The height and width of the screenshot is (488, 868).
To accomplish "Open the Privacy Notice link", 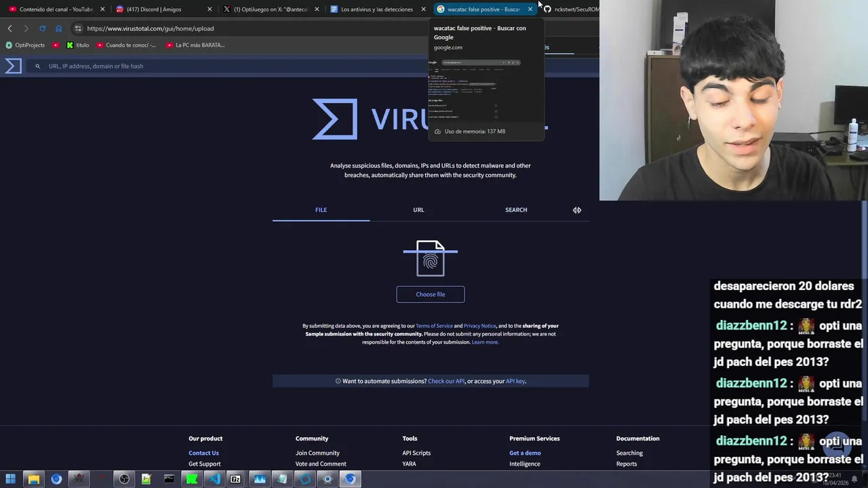I will (479, 326).
